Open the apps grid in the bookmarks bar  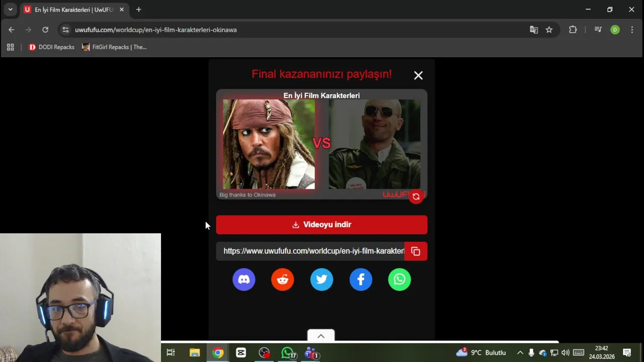coord(10,47)
